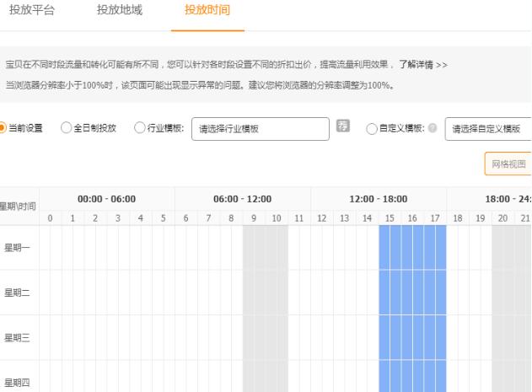Image resolution: width=532 pixels, height=392 pixels.
Task: Click the 星期三 row label
Action: click(x=18, y=337)
